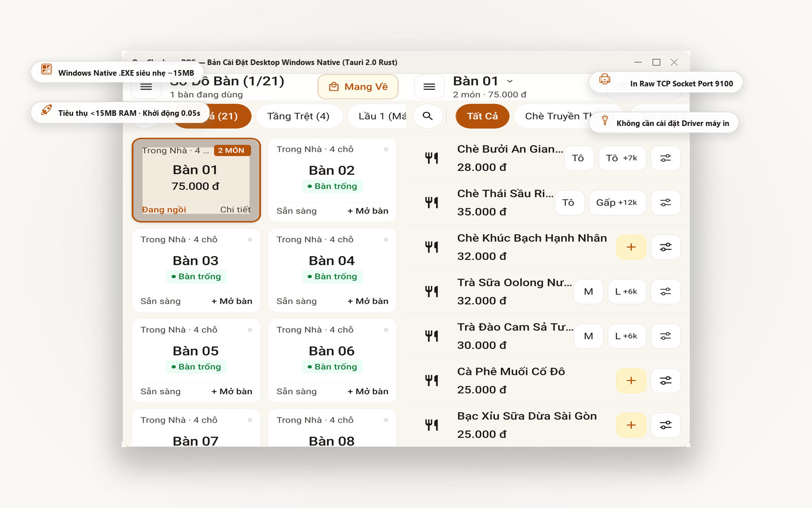Select Tô size for Chè Thái Sầu Riêng

[x=568, y=203]
